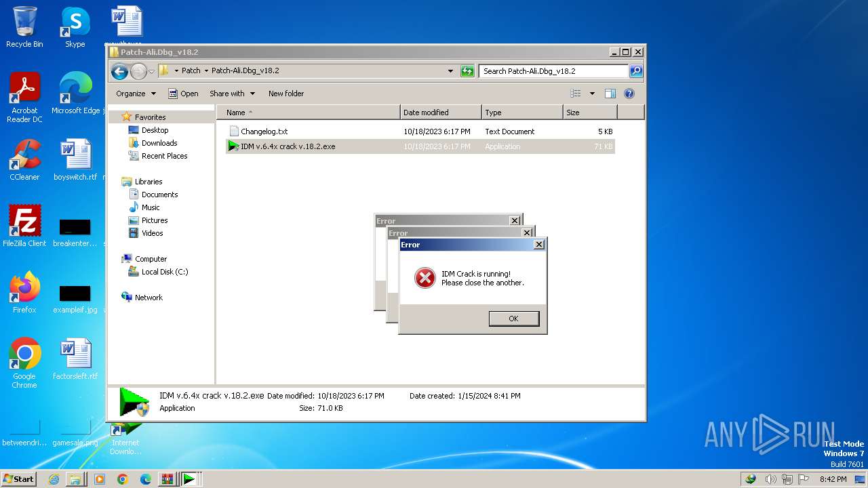Open the Documents library
The image size is (868, 488).
(159, 195)
